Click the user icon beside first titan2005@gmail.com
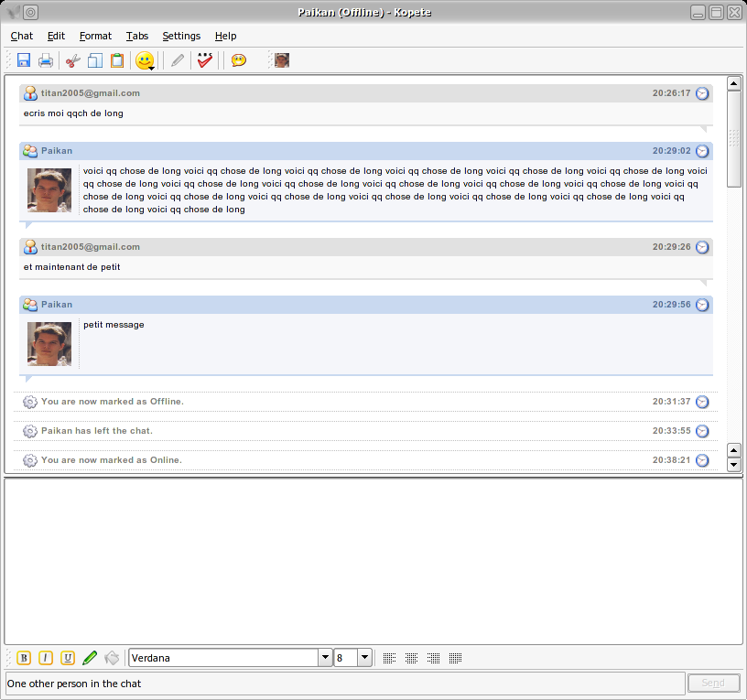 [x=30, y=93]
